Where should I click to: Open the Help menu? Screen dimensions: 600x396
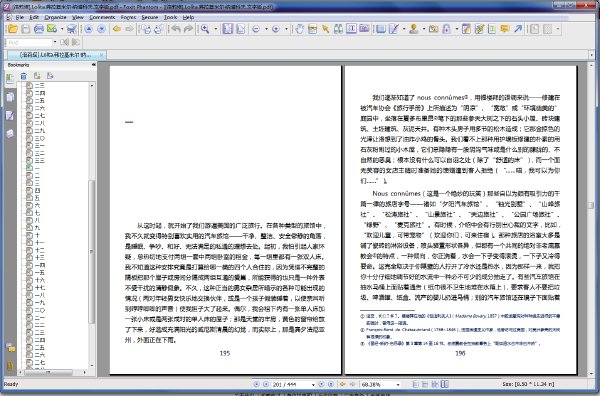tap(188, 17)
